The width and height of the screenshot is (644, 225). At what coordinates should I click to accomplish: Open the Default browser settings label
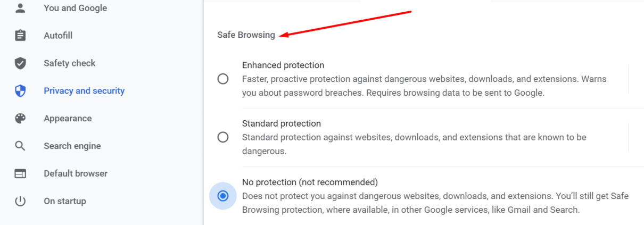[76, 173]
